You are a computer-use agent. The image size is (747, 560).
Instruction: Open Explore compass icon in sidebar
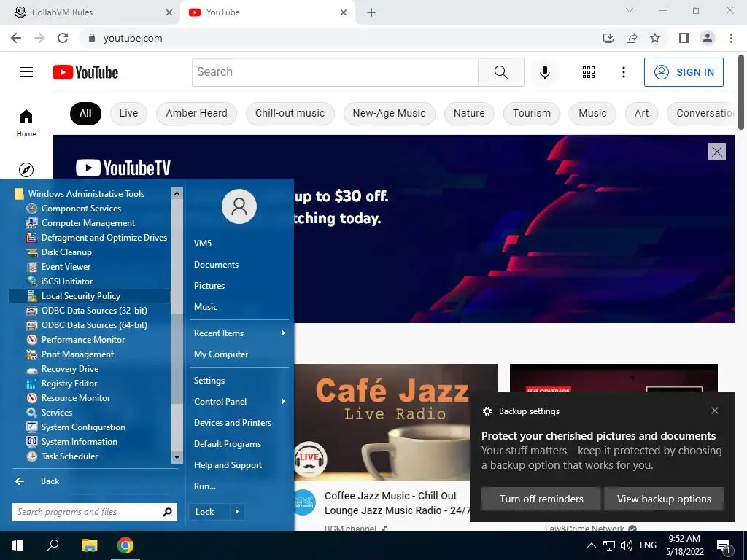point(26,169)
